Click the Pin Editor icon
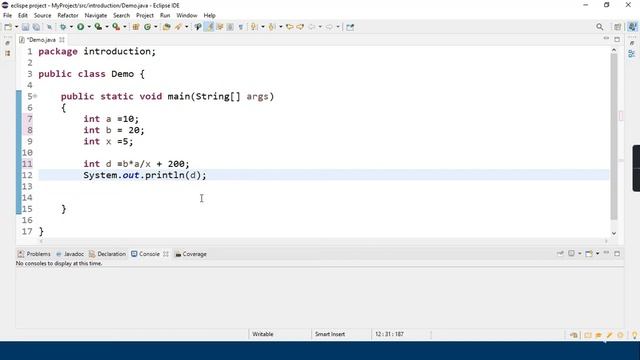This screenshot has height=360, width=640. (x=350, y=27)
